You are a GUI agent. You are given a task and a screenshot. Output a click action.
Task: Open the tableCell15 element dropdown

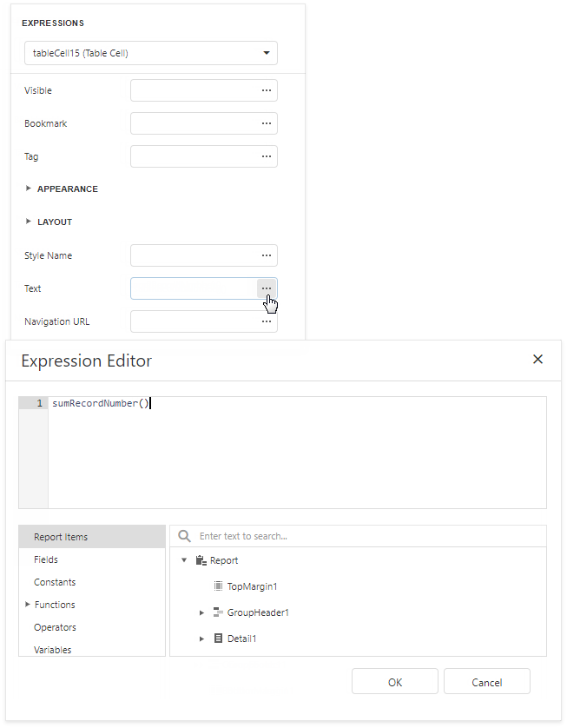[x=267, y=53]
